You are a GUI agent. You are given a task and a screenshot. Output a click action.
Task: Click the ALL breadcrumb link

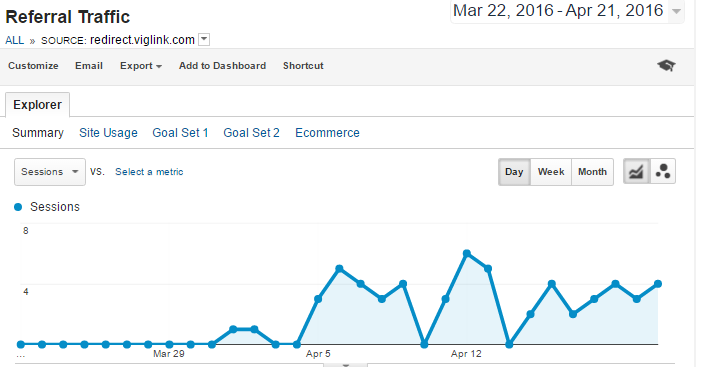[14, 40]
